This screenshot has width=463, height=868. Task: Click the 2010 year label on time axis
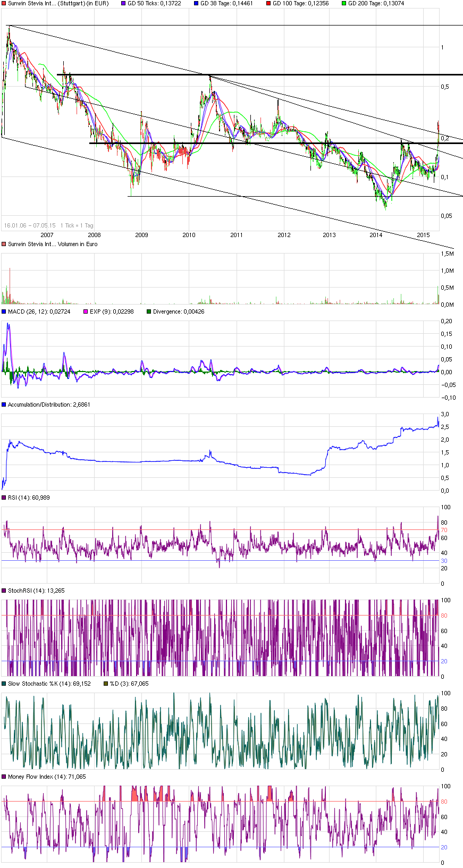pyautogui.click(x=189, y=235)
